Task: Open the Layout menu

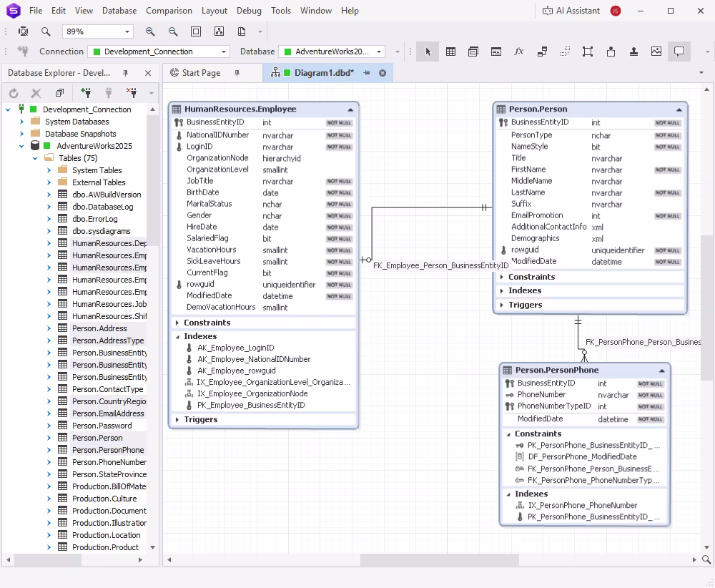Action: pyautogui.click(x=214, y=11)
